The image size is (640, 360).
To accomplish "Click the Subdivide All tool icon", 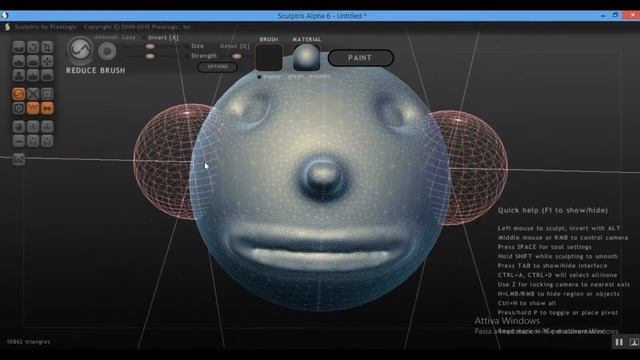I will click(47, 94).
